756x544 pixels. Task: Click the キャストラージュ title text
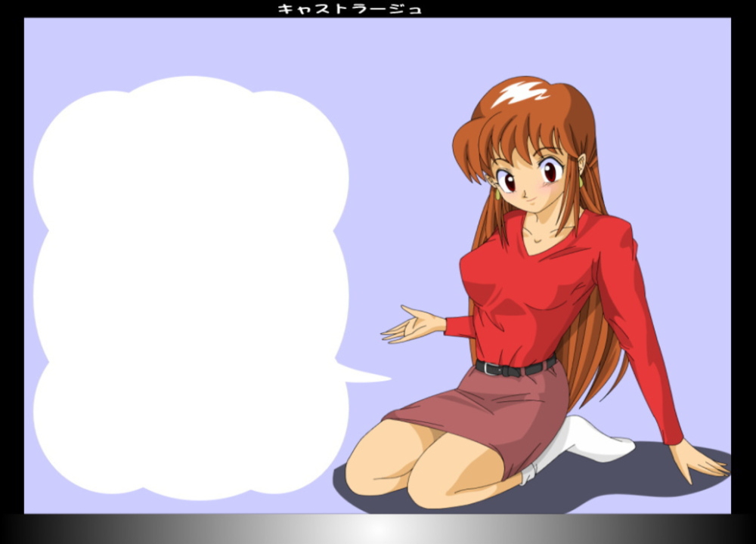click(349, 9)
